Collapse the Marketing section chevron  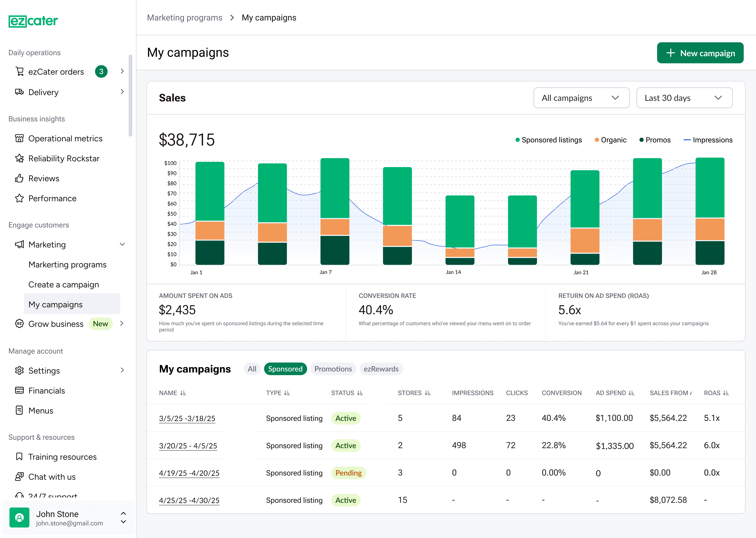122,244
